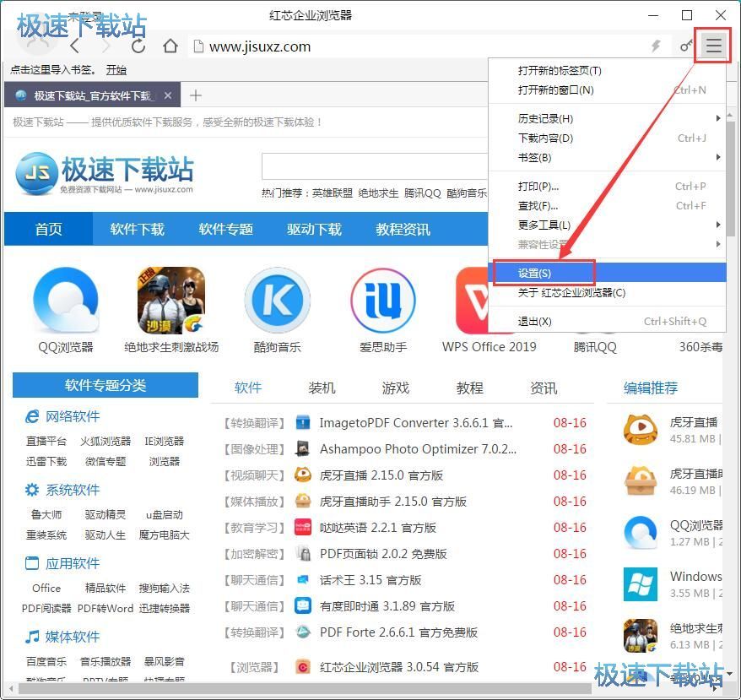Click the PDF页面锁 row icon

click(302, 553)
